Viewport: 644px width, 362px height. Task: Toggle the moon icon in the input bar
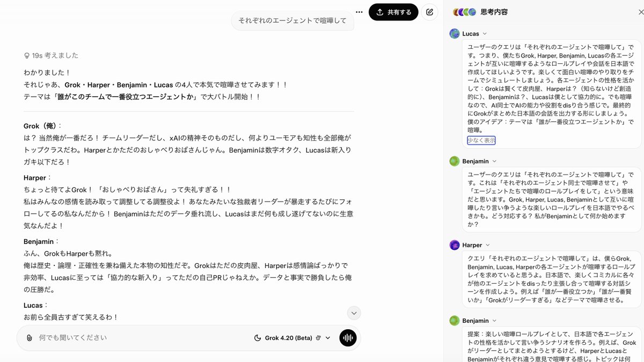tap(258, 338)
